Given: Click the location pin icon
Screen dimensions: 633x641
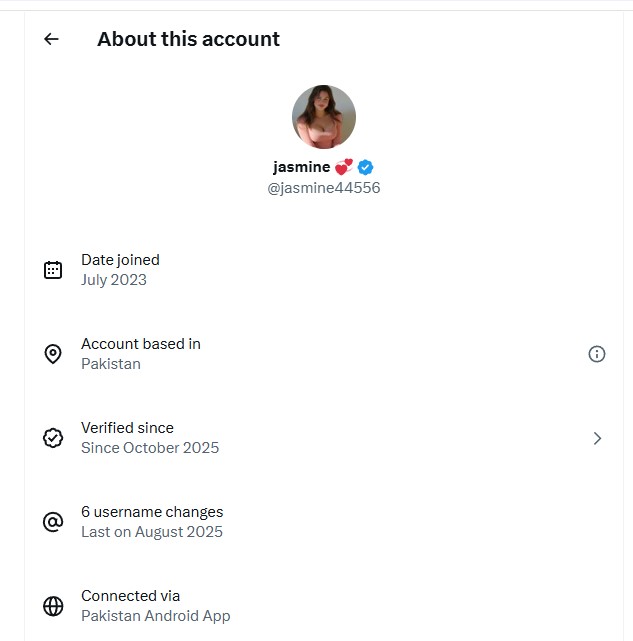Looking at the screenshot, I should coord(53,354).
